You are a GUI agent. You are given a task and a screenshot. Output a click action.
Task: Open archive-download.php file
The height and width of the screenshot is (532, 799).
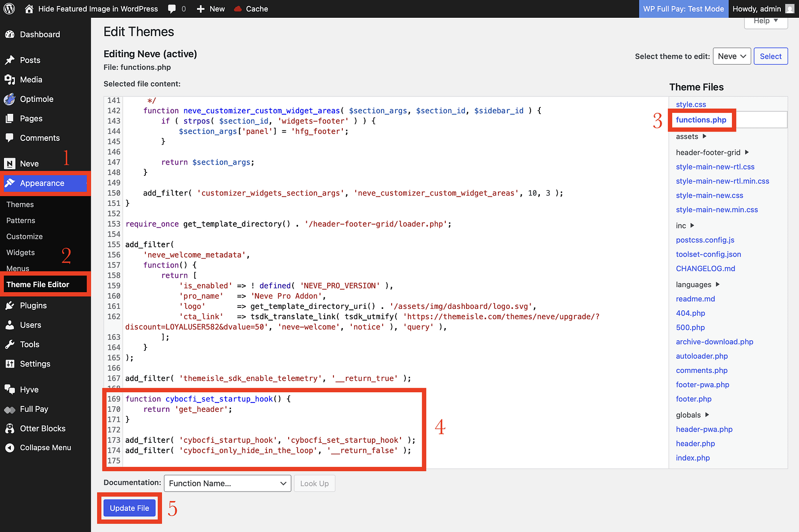[714, 342]
